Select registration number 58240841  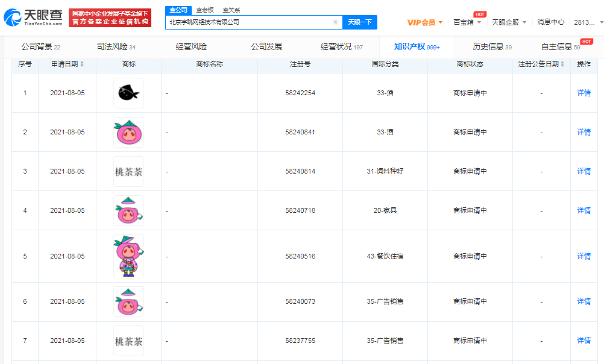click(x=300, y=132)
